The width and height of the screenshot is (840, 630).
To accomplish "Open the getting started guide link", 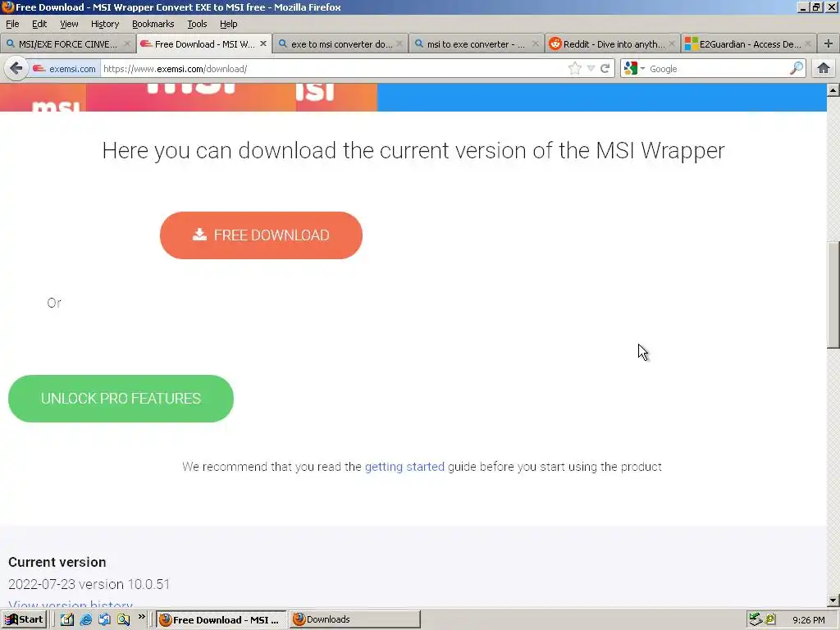I will 404,467.
